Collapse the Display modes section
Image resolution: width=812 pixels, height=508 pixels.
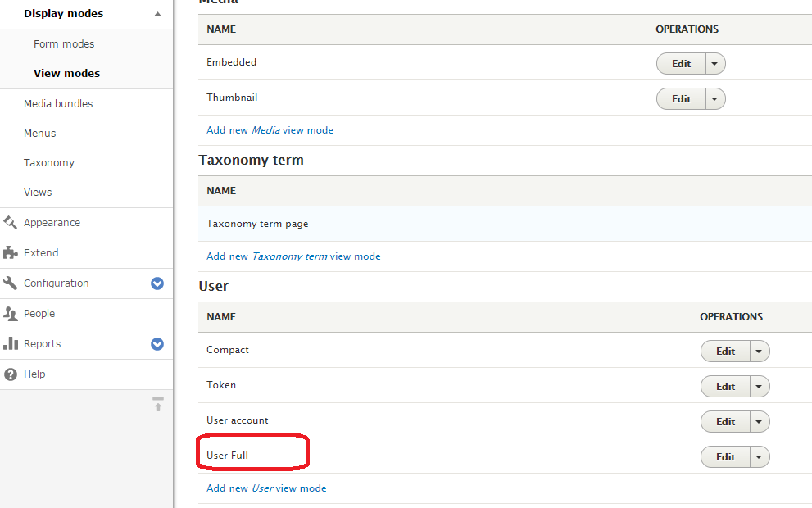click(x=157, y=14)
